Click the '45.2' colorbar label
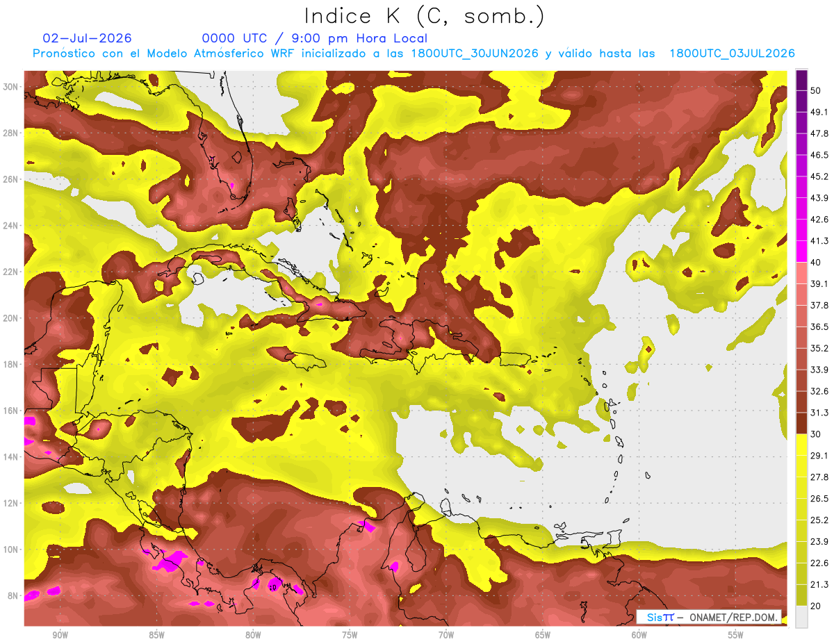 click(x=819, y=176)
